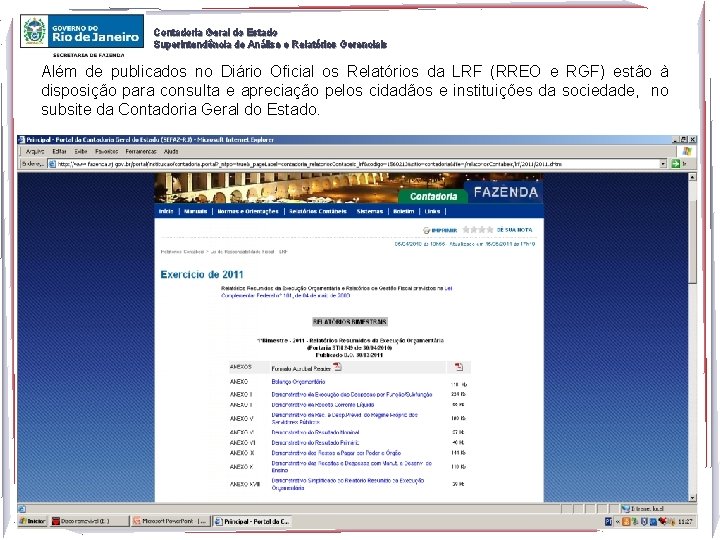Open Relatórios Contábeis navigation item

click(x=318, y=212)
